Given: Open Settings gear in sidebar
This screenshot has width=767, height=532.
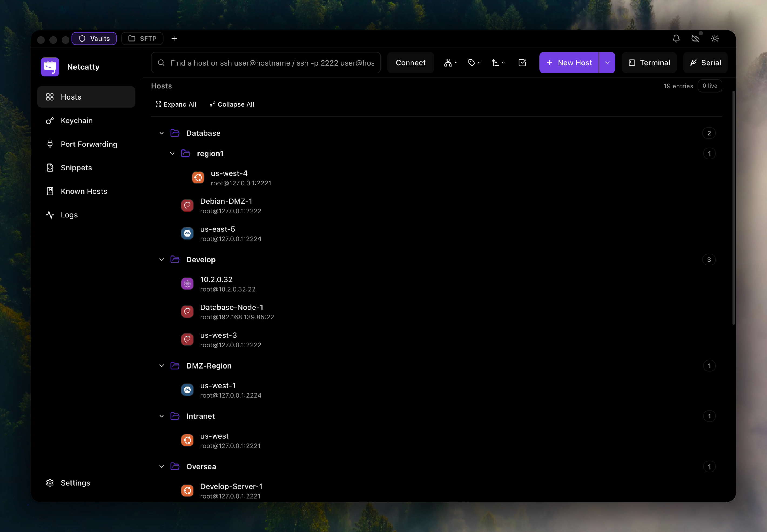Looking at the screenshot, I should click(75, 483).
